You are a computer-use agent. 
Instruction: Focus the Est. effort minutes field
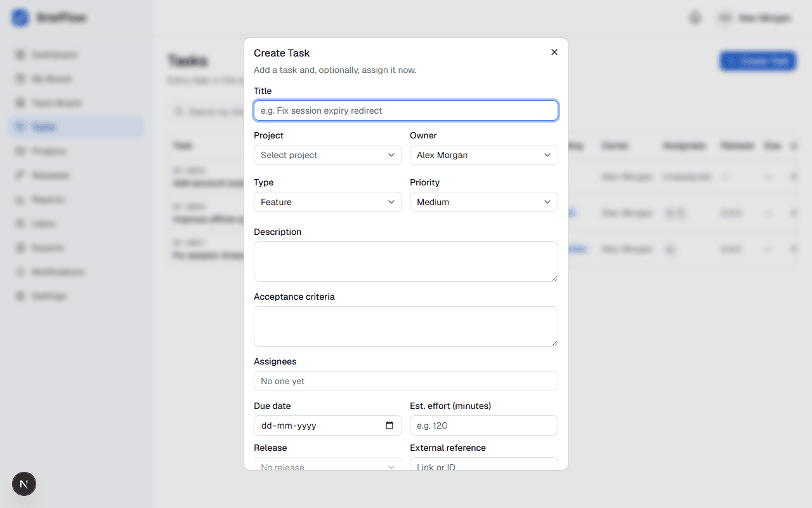point(484,425)
